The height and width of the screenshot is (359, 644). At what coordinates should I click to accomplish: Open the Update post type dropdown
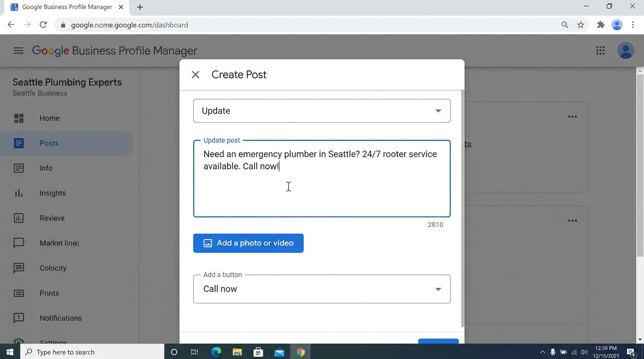[322, 111]
